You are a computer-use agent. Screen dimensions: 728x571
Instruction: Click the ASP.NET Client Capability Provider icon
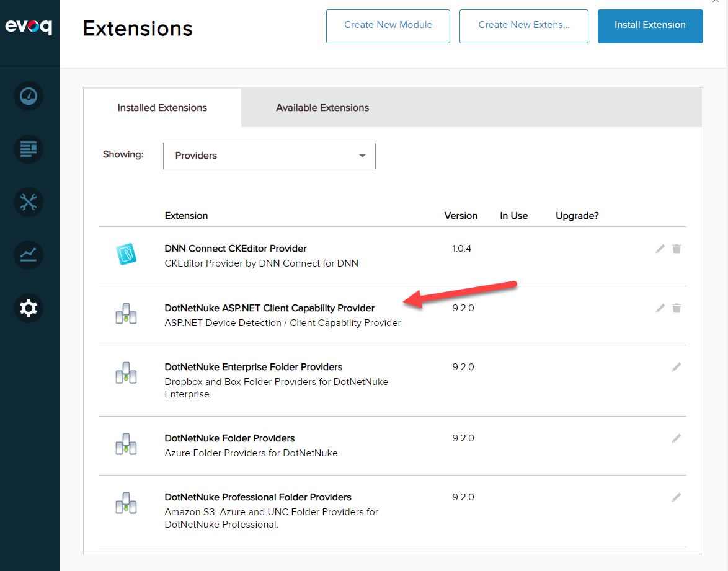coord(127,313)
